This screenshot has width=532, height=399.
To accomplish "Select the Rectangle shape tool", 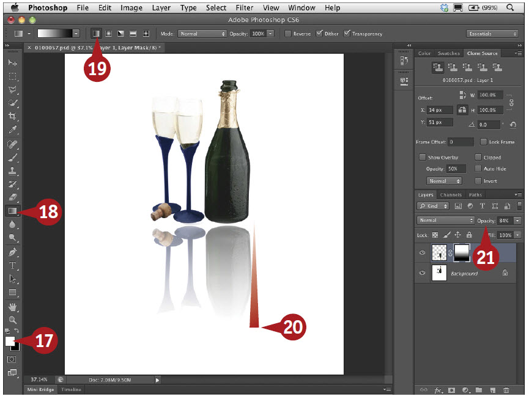I will pyautogui.click(x=13, y=292).
